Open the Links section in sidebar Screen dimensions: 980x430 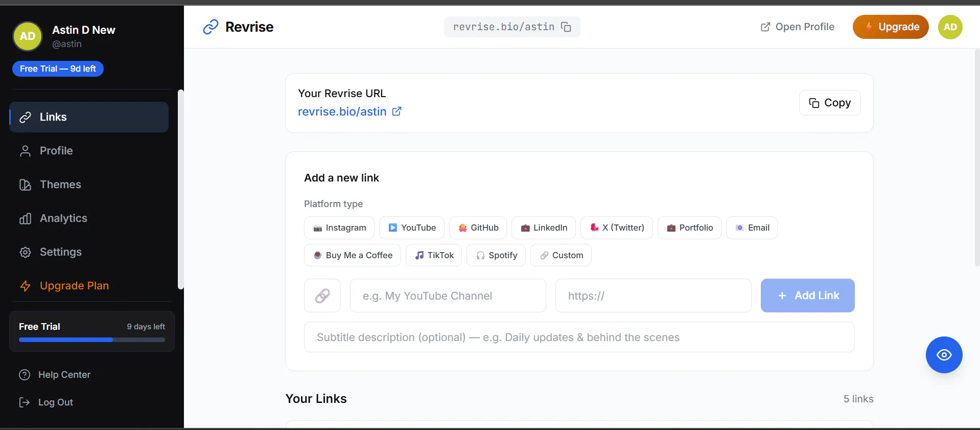pos(89,117)
